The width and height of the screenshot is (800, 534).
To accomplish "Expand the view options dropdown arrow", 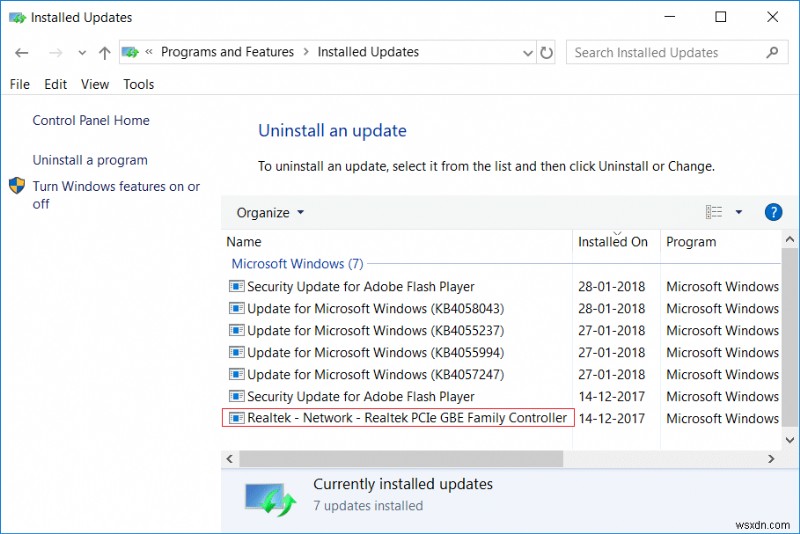I will pyautogui.click(x=738, y=212).
